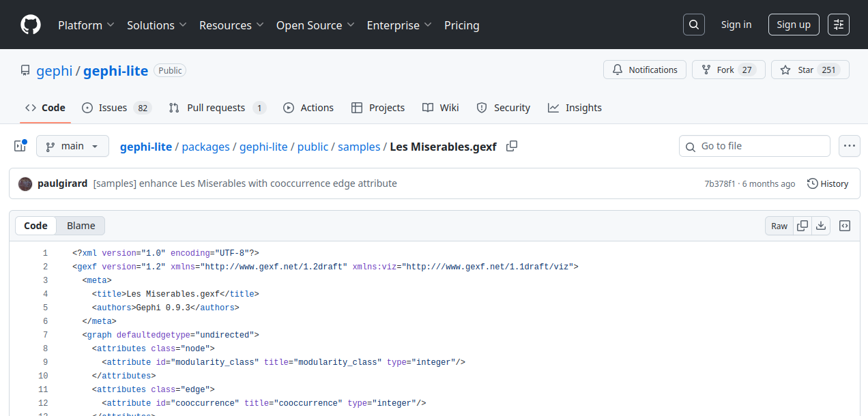This screenshot has height=416, width=868.
Task: Open the search magnifier icon
Action: (693, 25)
